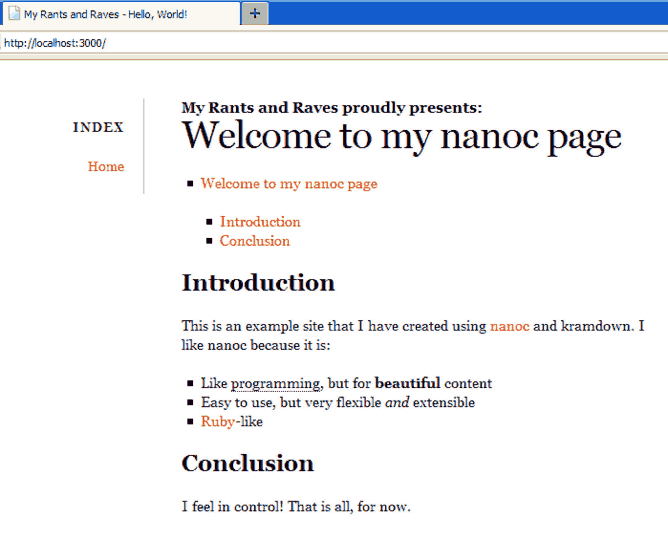Follow the 'nanoc' link in the paragraph

(x=509, y=326)
